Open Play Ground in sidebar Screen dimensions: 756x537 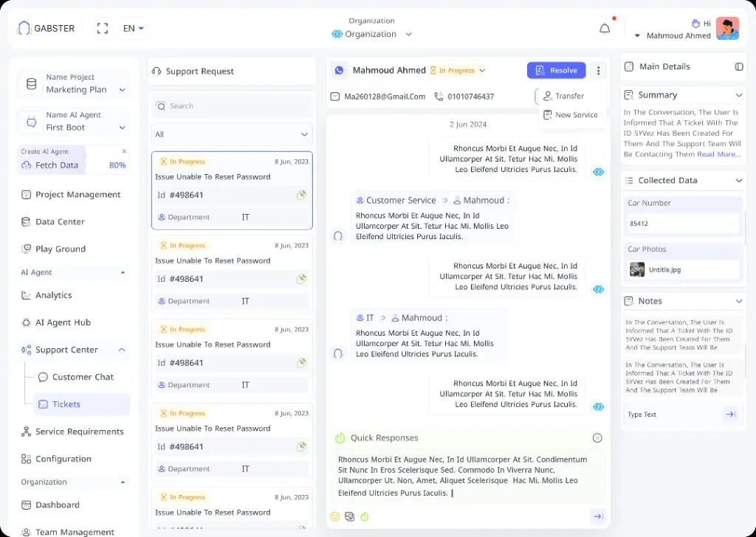(x=53, y=249)
